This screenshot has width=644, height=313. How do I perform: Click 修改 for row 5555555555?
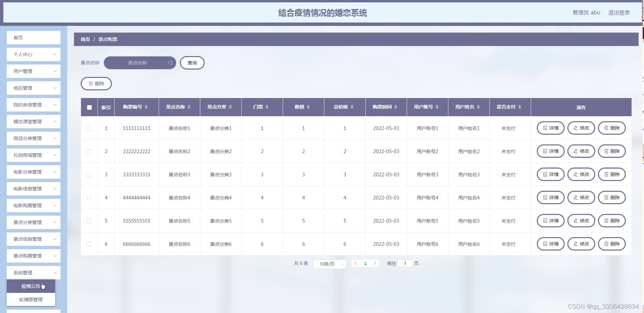581,221
